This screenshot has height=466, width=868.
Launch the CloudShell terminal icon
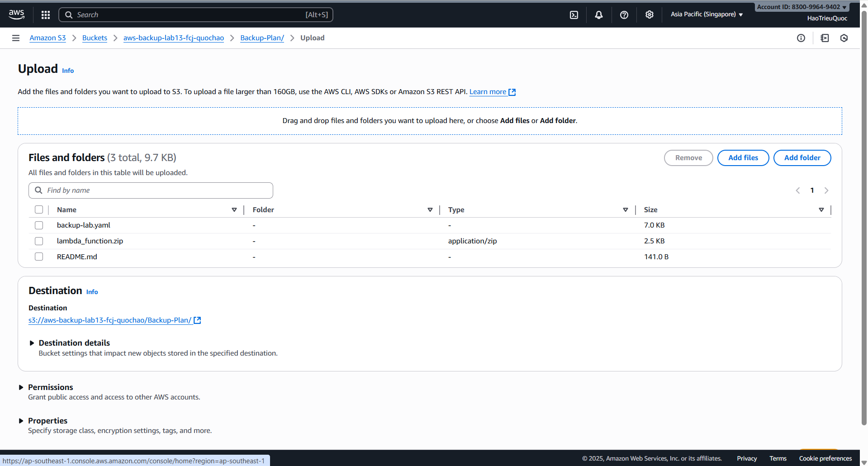[574, 15]
